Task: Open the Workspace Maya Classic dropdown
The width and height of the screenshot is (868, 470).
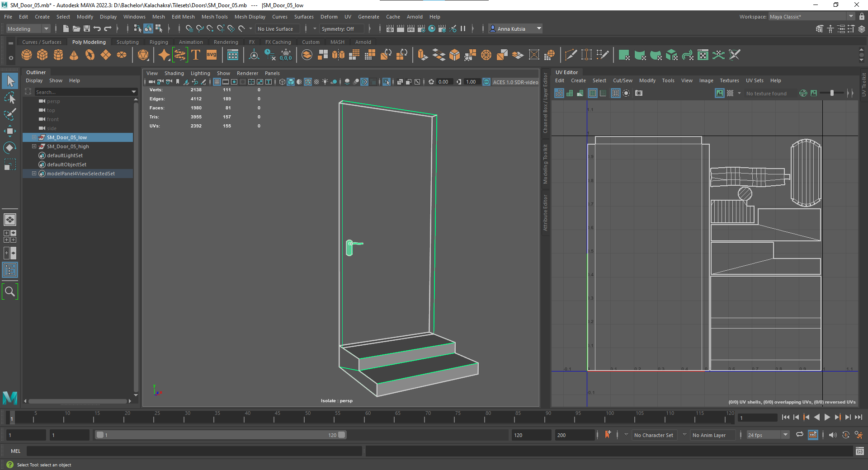Action: (812, 17)
